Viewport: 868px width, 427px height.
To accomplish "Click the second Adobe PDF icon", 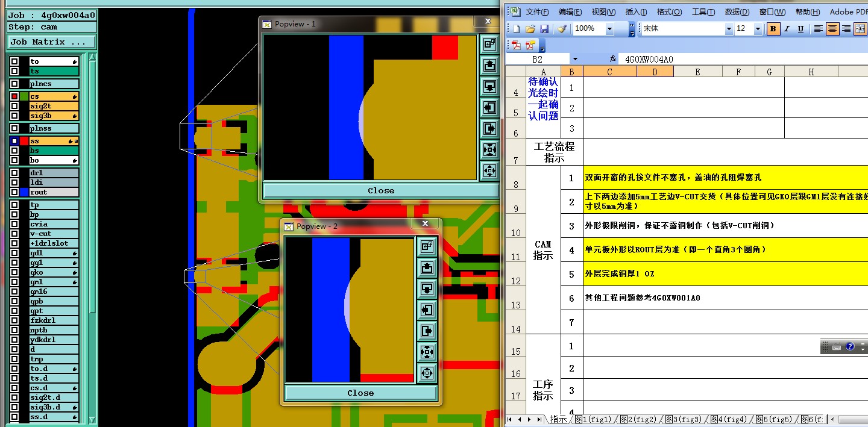I will pos(530,45).
